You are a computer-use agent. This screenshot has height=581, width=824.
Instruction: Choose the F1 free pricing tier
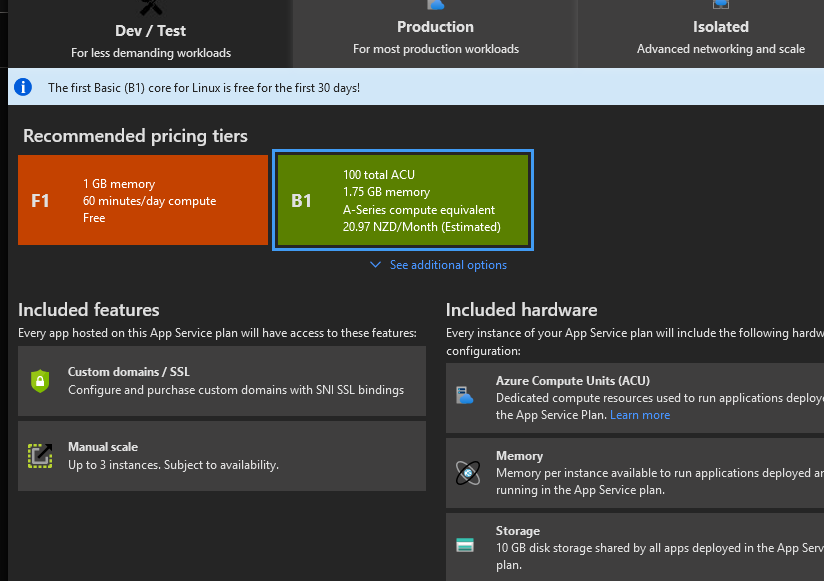(x=143, y=200)
